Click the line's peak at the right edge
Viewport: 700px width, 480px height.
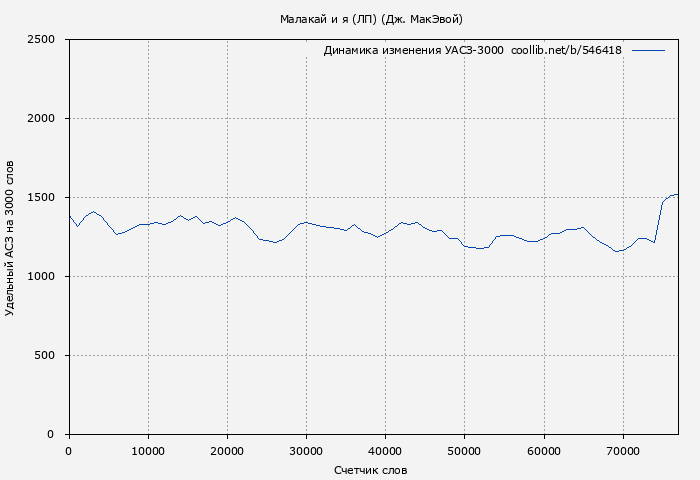coord(677,194)
